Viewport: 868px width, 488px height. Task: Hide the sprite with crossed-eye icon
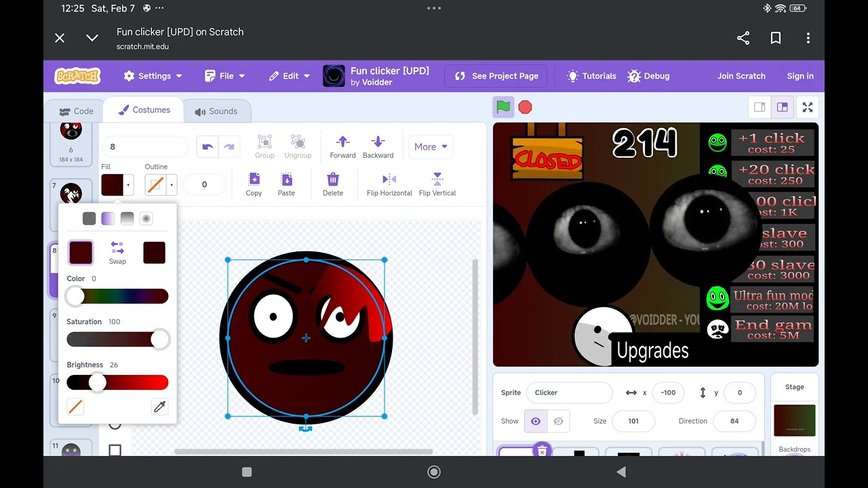[558, 421]
